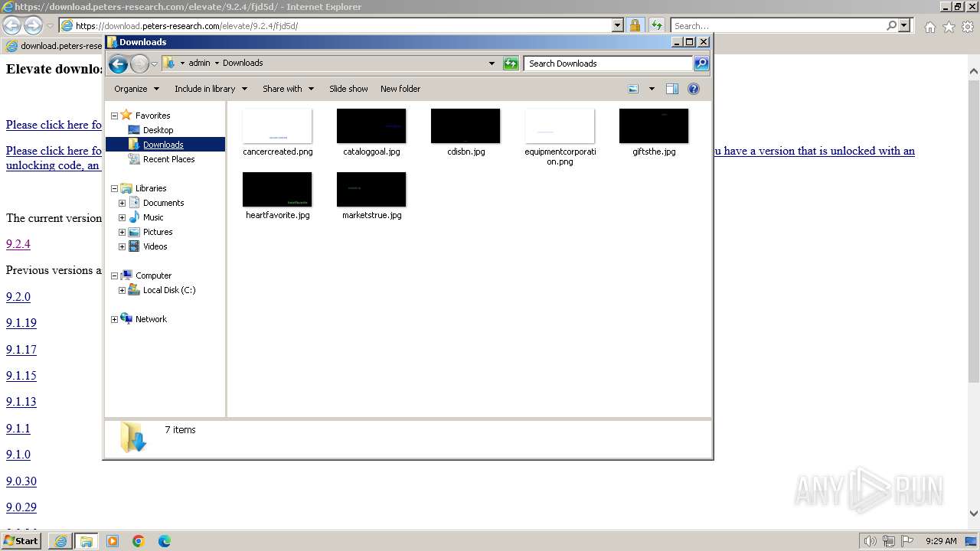
Task: Select the heartfavorite.jpg thumbnail
Action: point(277,189)
